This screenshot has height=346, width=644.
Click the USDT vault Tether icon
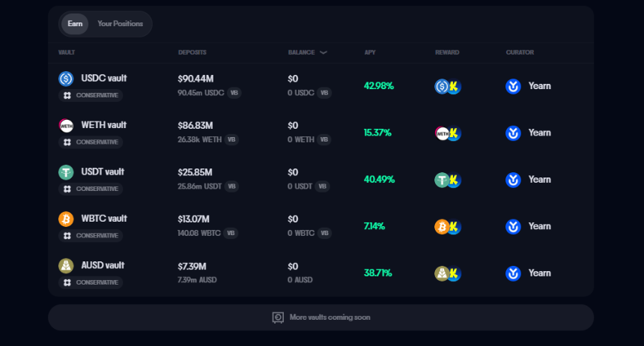pos(66,172)
